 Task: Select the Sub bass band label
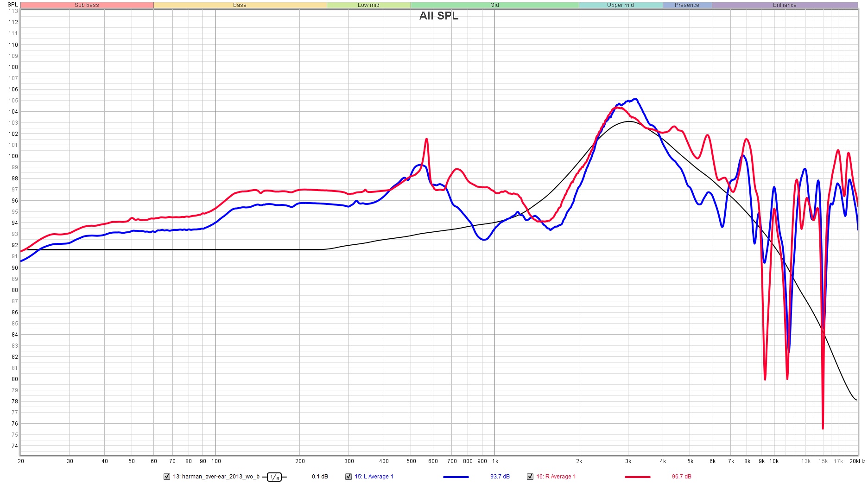[87, 5]
